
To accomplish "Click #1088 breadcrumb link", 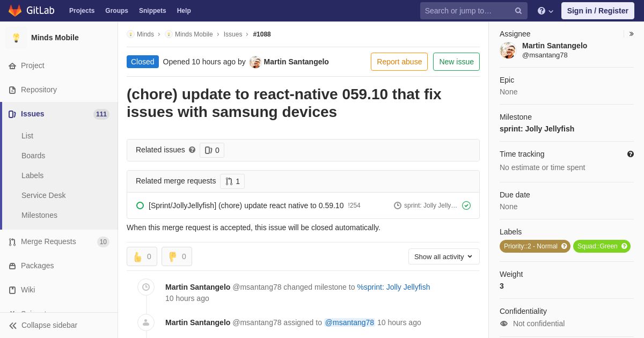I will 262,34.
